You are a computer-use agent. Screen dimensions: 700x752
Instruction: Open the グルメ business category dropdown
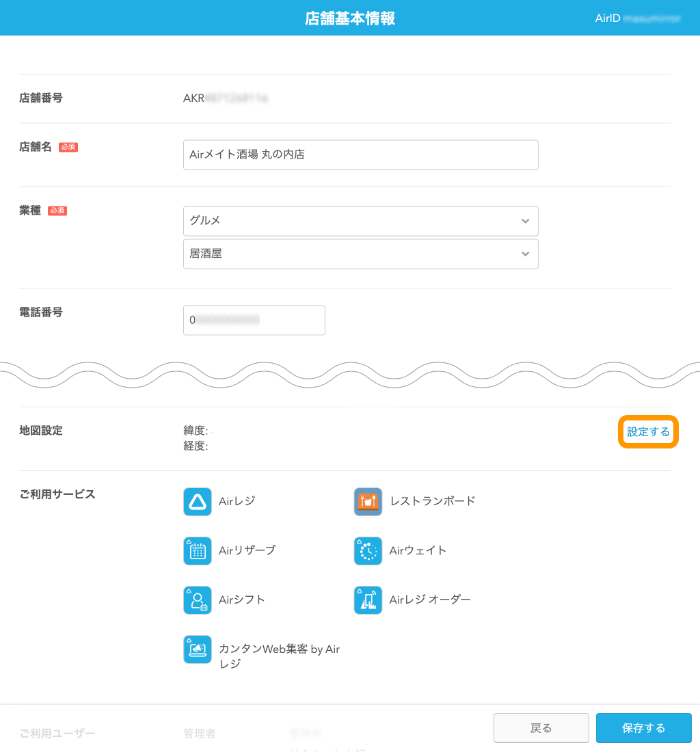click(361, 221)
